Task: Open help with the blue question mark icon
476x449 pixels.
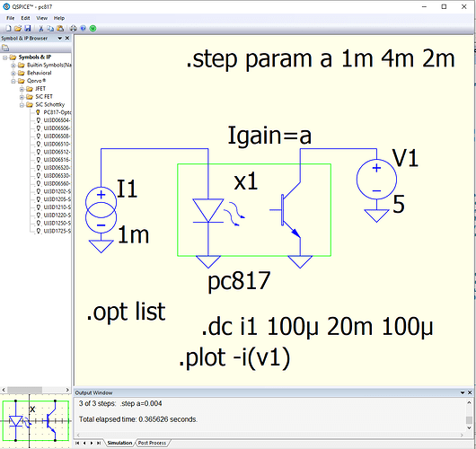Action: pyautogui.click(x=83, y=29)
